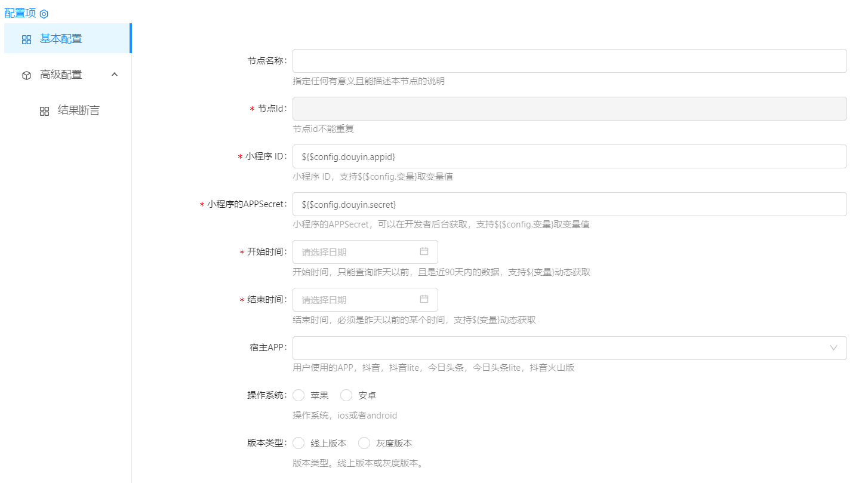This screenshot has width=868, height=483.
Task: Click the grid icon next to 基本配置
Action: coord(26,39)
